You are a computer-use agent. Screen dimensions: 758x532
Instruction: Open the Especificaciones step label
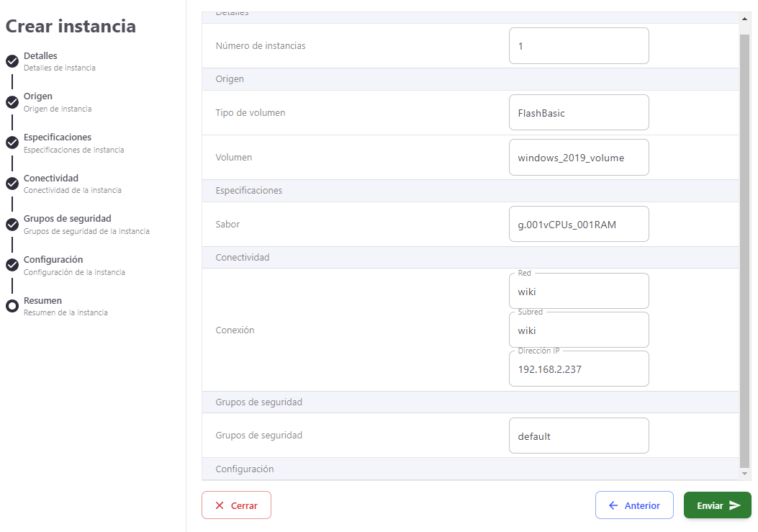[58, 137]
